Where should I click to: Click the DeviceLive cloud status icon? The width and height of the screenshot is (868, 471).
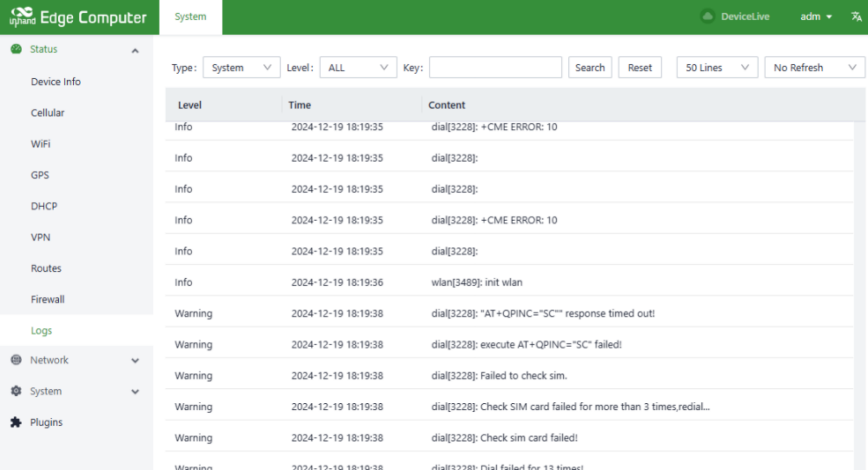tap(707, 17)
